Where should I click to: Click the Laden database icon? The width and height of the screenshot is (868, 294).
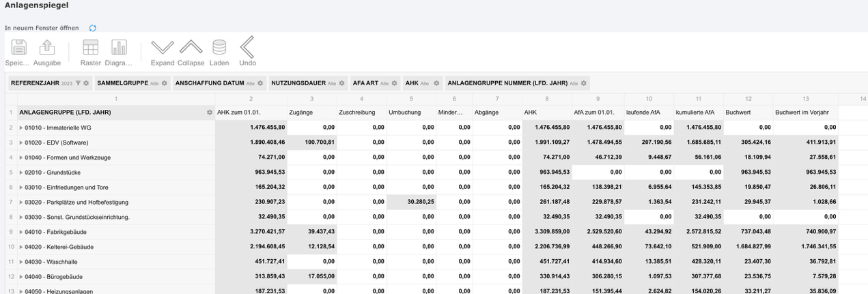click(219, 48)
